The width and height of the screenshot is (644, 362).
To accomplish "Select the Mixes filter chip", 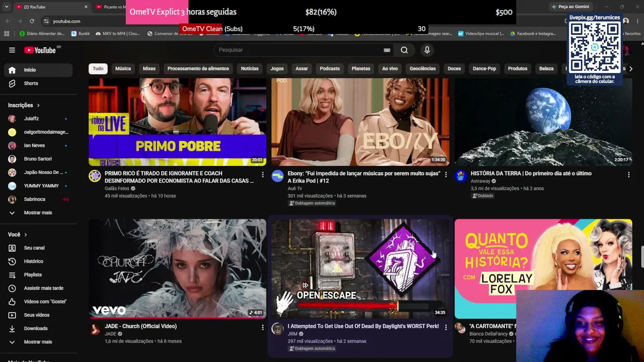I will tap(149, 69).
